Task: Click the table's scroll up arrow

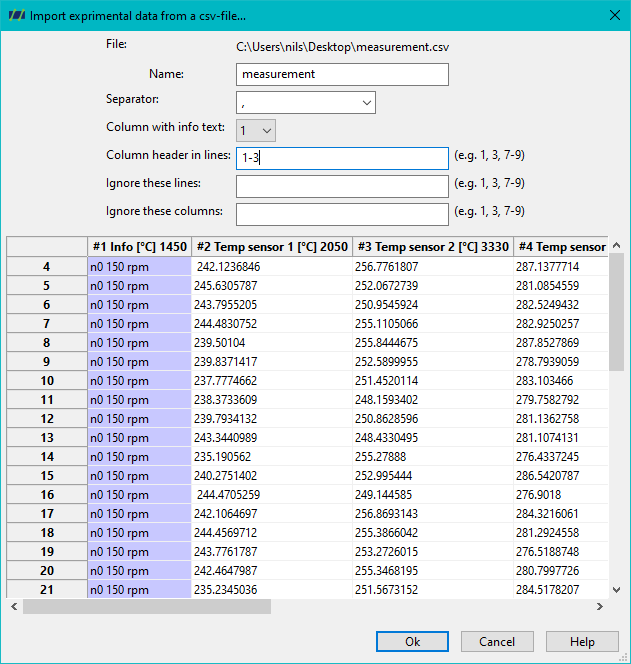Action: 617,245
